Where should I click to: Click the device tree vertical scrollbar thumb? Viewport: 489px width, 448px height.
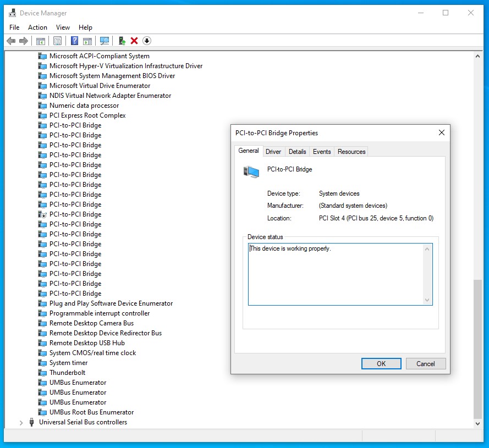[477, 349]
